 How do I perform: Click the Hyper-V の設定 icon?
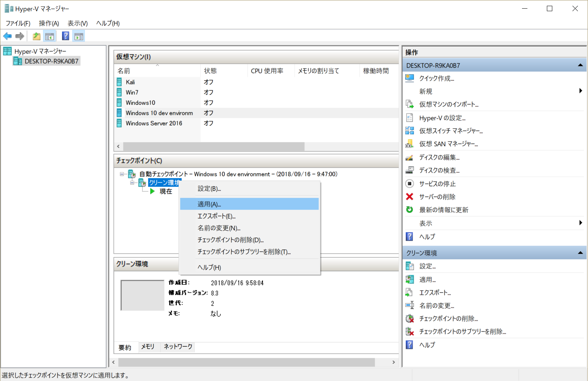click(409, 118)
